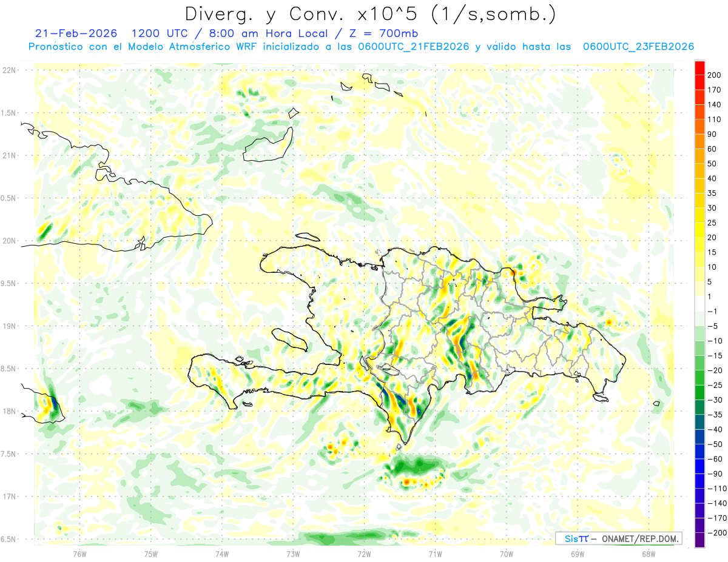This screenshot has height=562, width=728.
Task: Click the positive '140' color scale label
Action: click(x=713, y=105)
